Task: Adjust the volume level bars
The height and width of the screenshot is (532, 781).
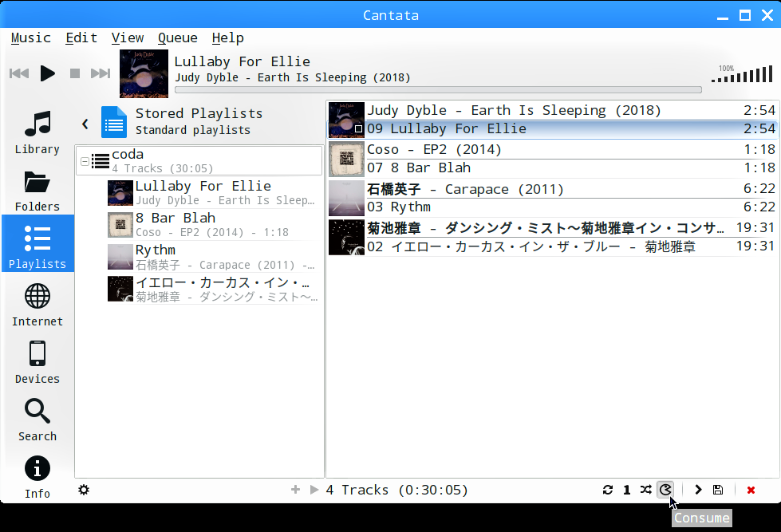Action: [x=742, y=74]
